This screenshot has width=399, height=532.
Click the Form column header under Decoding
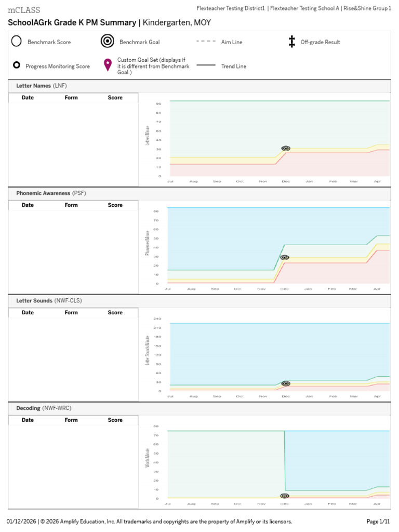point(71,420)
